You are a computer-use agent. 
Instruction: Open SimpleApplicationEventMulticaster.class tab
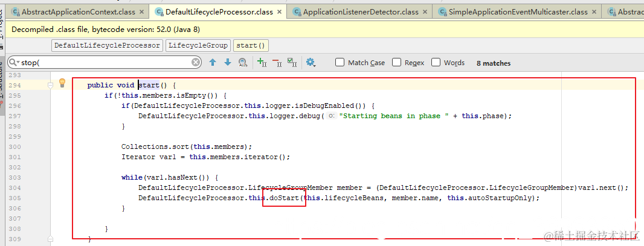[517, 12]
